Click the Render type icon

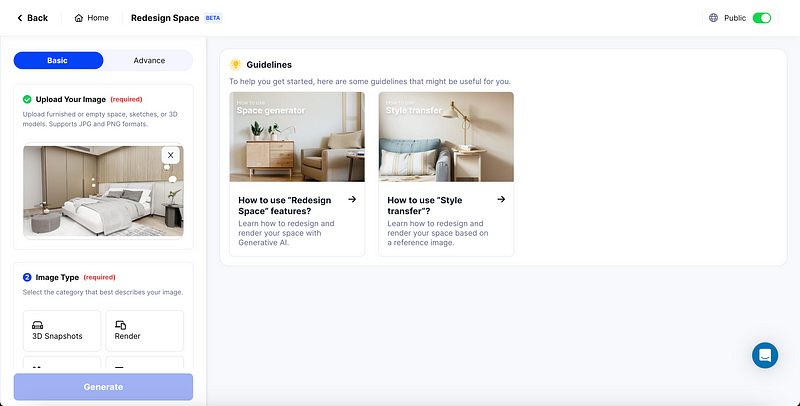pyautogui.click(x=120, y=325)
